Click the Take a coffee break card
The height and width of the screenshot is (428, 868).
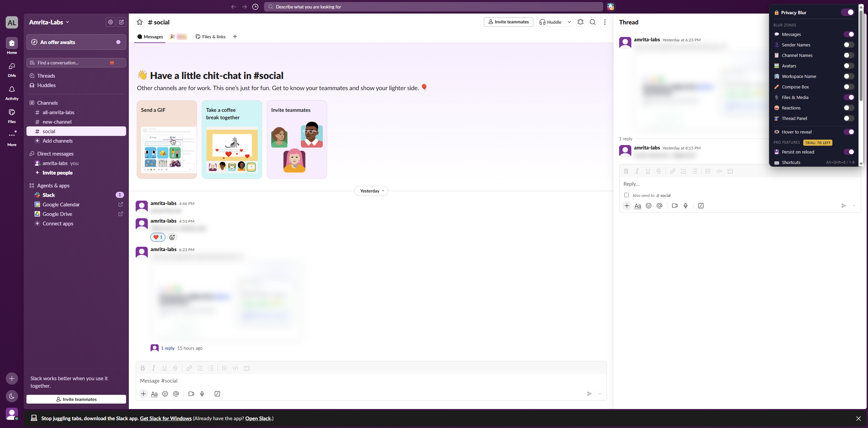232,140
